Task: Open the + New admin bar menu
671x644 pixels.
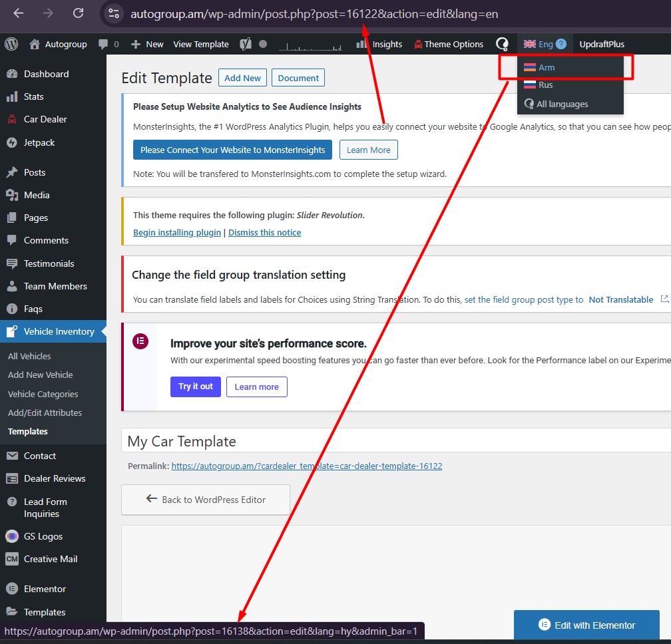Action: [x=147, y=44]
